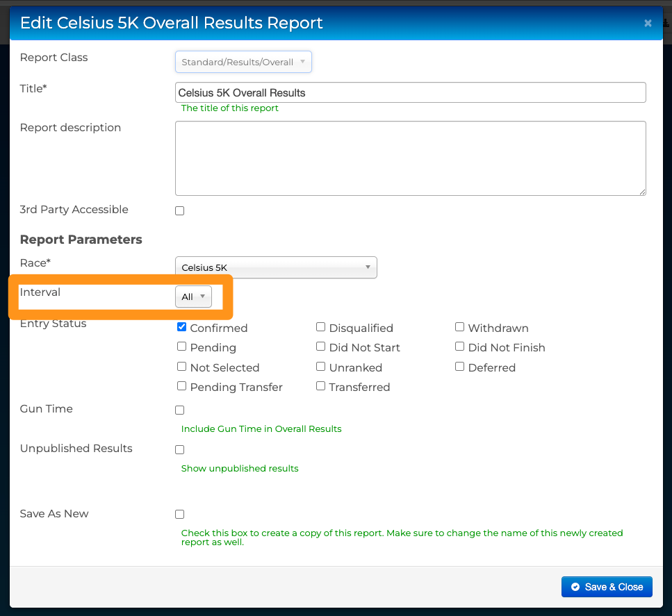Screen dimensions: 672x616
Task: Select the Pending entry status checkbox
Action: click(x=182, y=347)
